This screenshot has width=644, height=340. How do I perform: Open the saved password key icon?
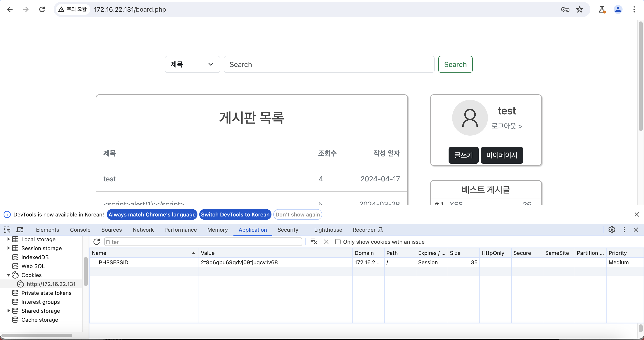pyautogui.click(x=565, y=9)
